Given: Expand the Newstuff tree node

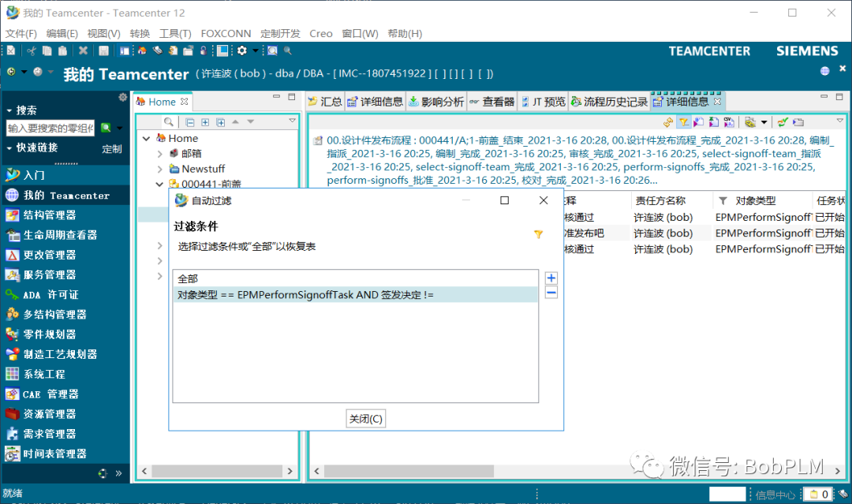Looking at the screenshot, I should click(x=159, y=169).
